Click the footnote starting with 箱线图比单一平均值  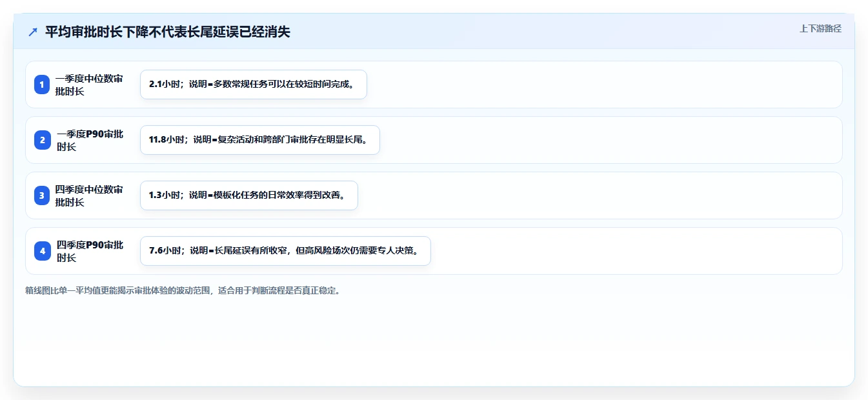point(183,291)
